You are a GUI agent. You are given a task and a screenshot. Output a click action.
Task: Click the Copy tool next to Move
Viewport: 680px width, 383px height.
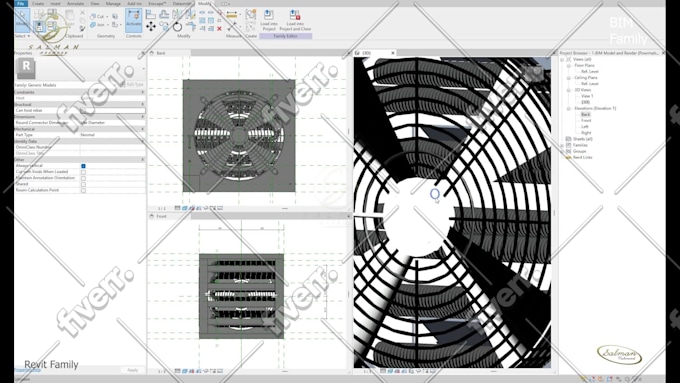[x=164, y=26]
